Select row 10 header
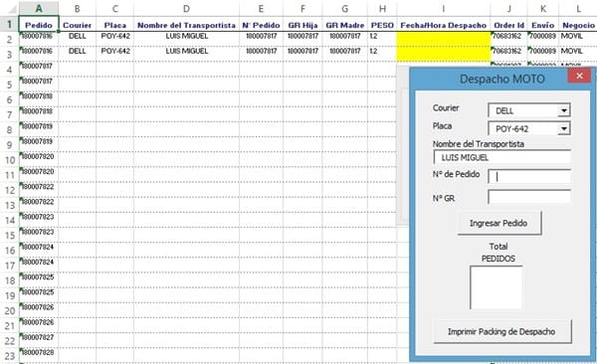The image size is (597, 364). click(x=10, y=160)
